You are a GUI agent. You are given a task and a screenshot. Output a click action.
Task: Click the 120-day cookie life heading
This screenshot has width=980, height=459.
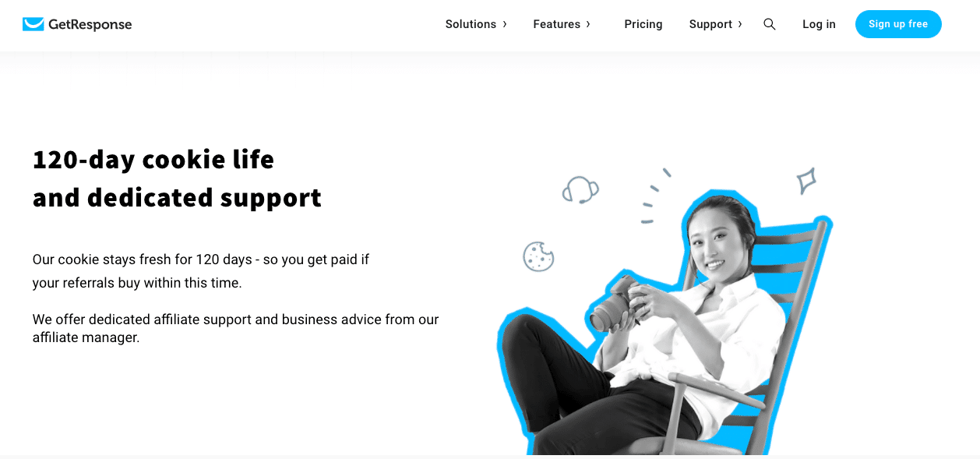pos(177,178)
